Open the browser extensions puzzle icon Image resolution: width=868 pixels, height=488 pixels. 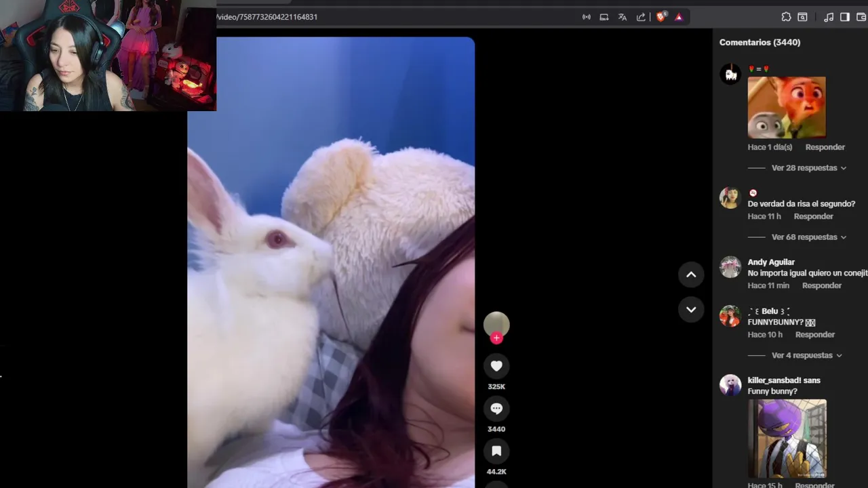coord(786,17)
